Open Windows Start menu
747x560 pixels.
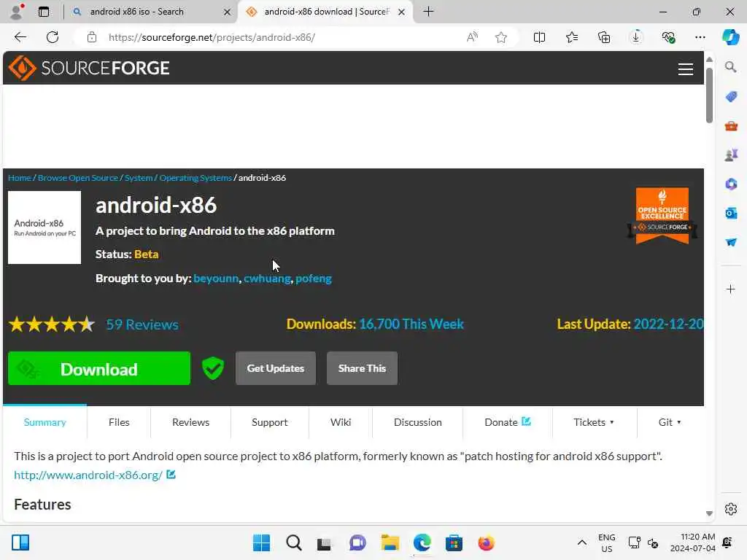261,542
